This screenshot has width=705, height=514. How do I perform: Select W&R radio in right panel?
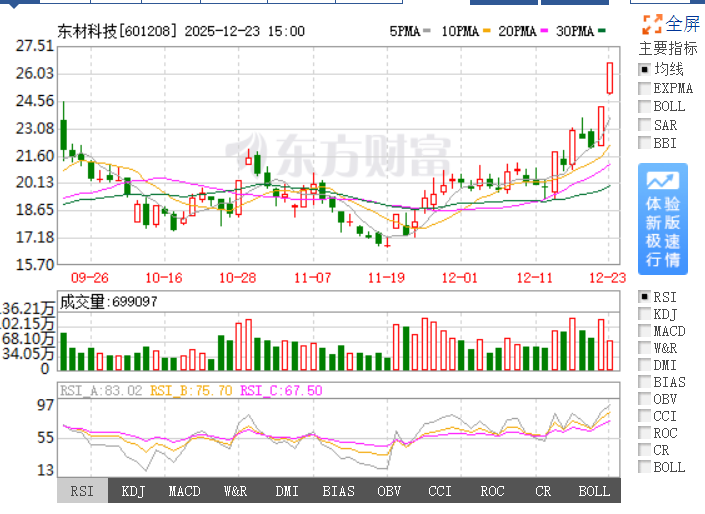point(644,348)
